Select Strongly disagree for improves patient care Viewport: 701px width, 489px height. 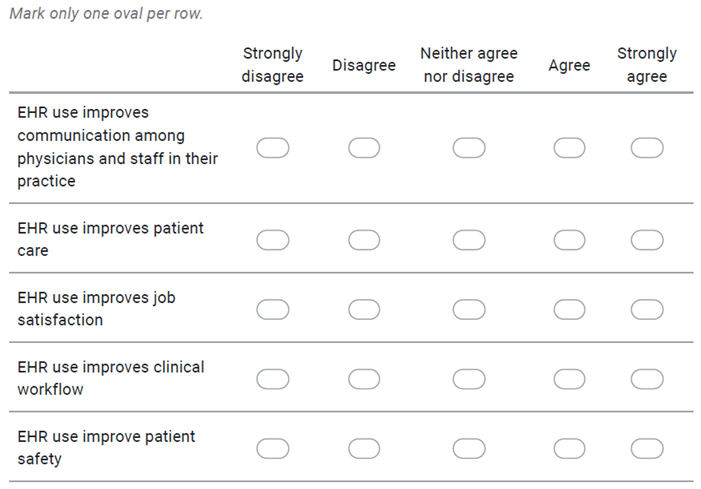click(x=273, y=240)
